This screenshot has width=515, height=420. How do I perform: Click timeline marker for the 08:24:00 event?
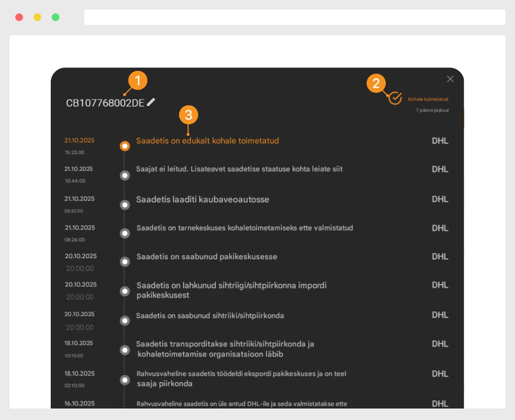[x=125, y=233]
